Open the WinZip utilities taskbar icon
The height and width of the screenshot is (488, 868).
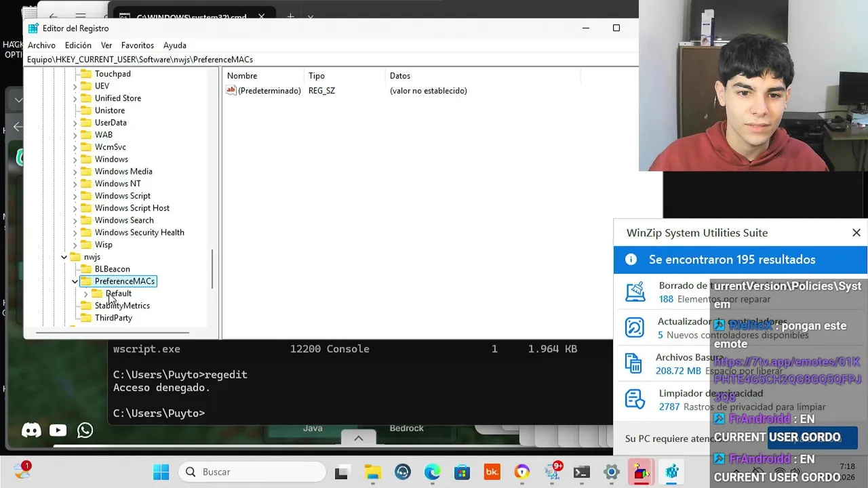pos(641,472)
